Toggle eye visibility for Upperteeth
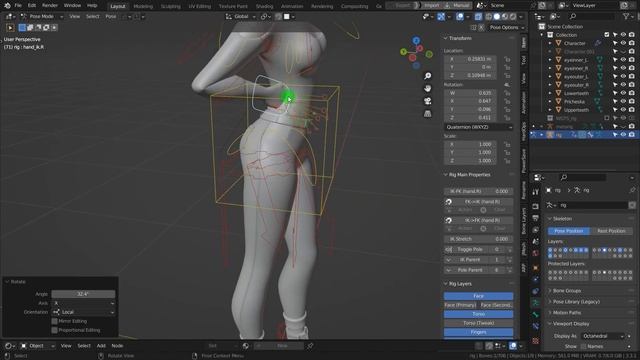Image resolution: width=640 pixels, height=360 pixels. 623,110
